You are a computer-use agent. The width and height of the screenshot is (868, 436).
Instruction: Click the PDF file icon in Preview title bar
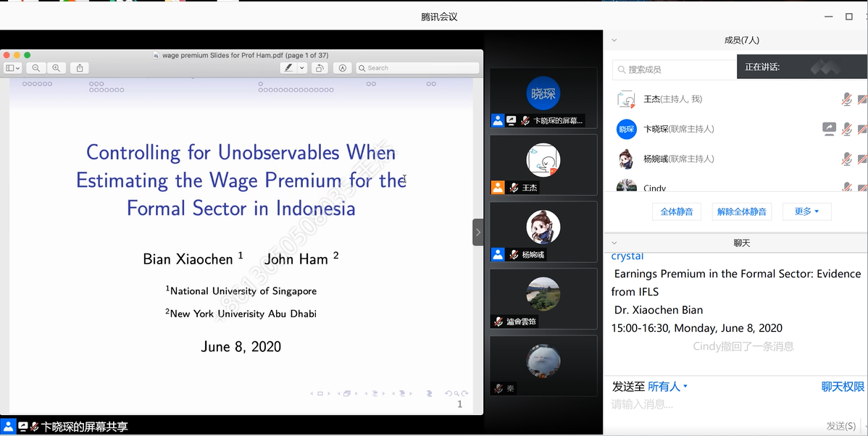click(157, 55)
